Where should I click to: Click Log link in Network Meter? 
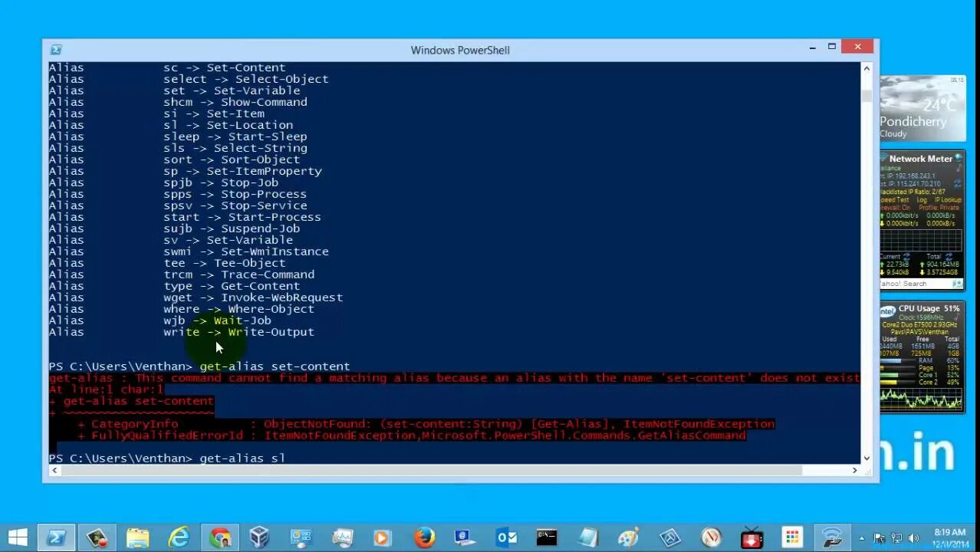[922, 200]
